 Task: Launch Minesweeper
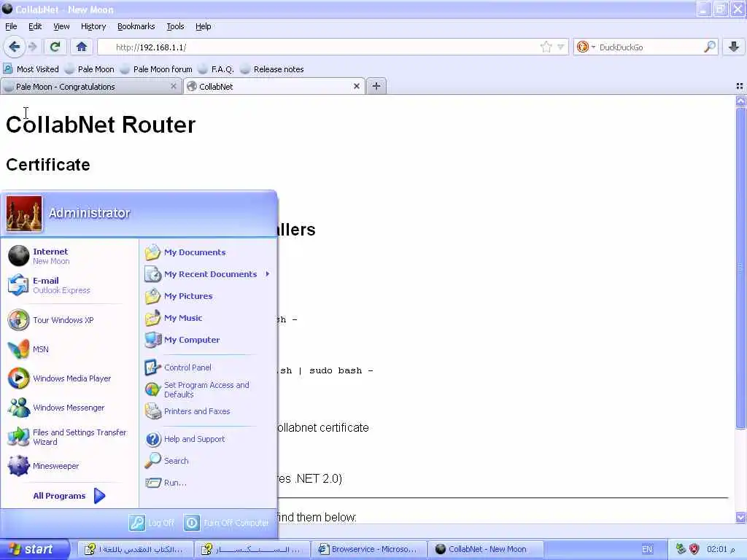[x=69, y=466]
